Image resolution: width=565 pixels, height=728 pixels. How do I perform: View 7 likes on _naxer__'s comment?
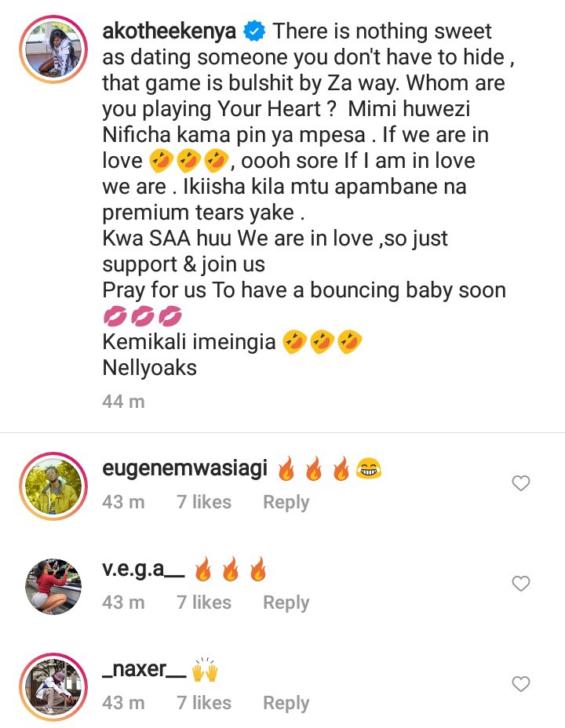(204, 703)
